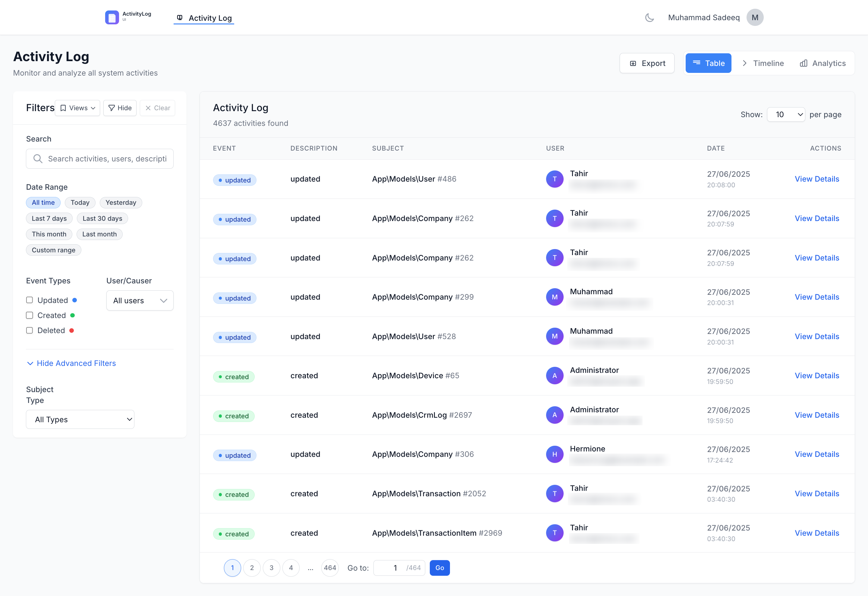Image resolution: width=868 pixels, height=596 pixels.
Task: Open the Subject Type All Types dropdown
Action: (80, 419)
